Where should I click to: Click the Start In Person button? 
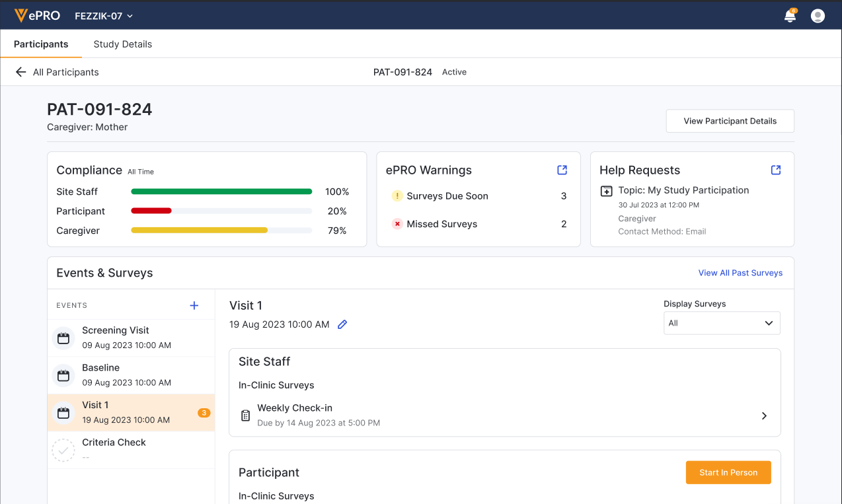point(728,472)
